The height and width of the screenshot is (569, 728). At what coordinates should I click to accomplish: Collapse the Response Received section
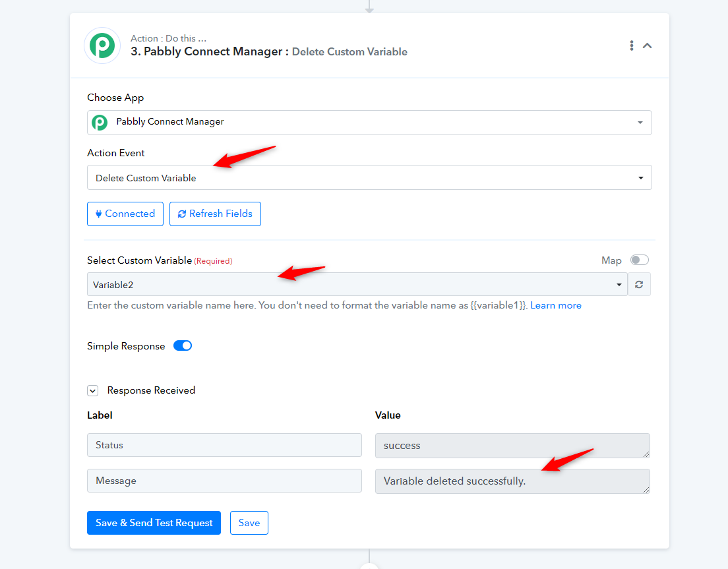coord(93,391)
